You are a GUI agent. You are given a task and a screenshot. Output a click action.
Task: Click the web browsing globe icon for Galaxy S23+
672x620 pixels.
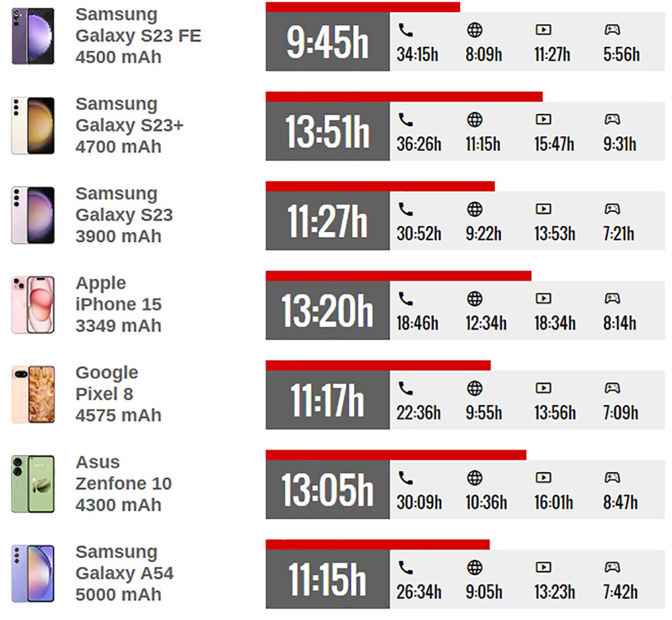click(x=474, y=119)
